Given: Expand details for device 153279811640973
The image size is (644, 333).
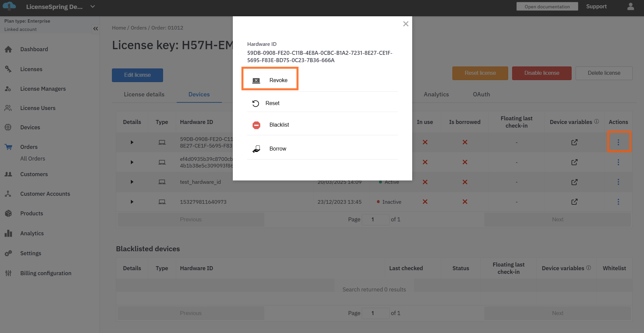Looking at the screenshot, I should (x=132, y=202).
